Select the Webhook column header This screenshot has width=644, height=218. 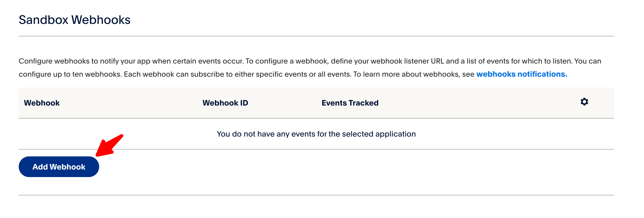42,103
